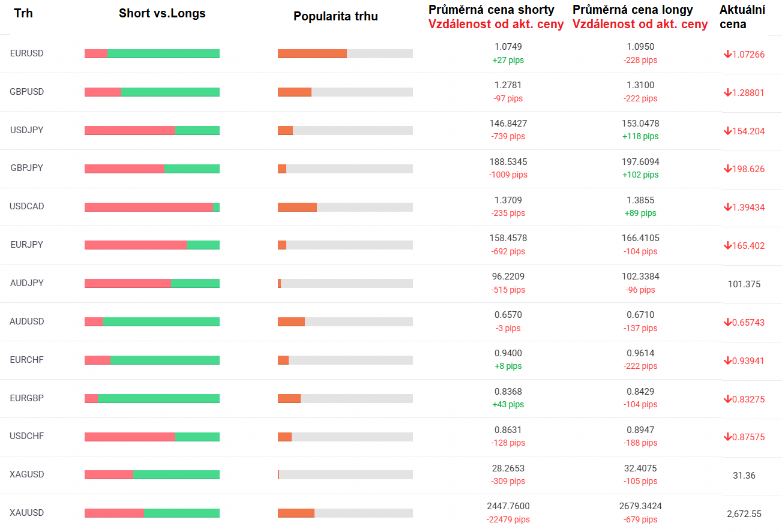Click the green long portion of EURGBP bar
Viewport: 782px width, 532px height.
click(158, 398)
